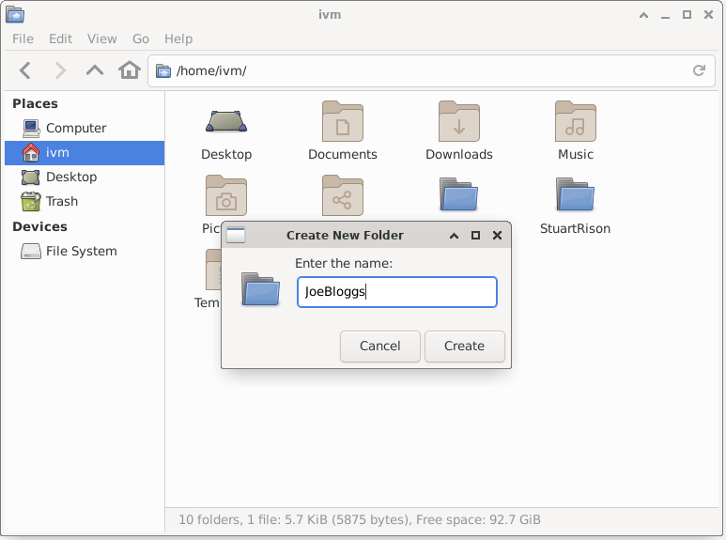Viewport: 726px width, 540px height.
Task: Open the Go menu
Action: point(141,39)
